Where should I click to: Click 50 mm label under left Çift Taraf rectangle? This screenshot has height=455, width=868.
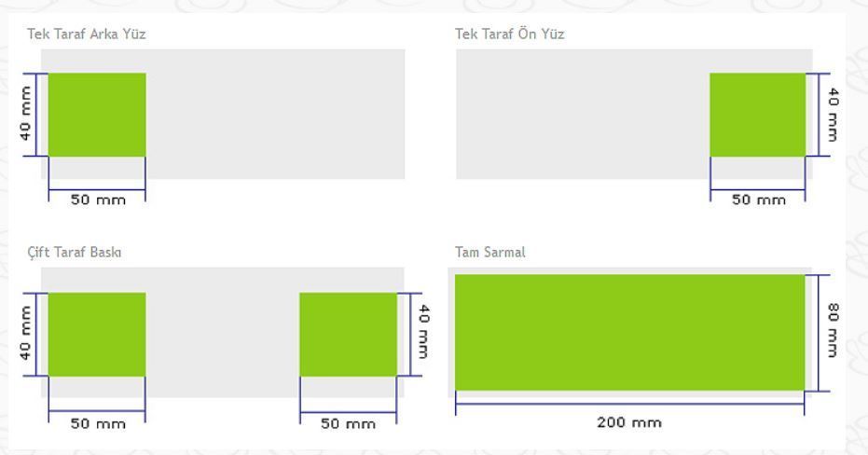[98, 424]
